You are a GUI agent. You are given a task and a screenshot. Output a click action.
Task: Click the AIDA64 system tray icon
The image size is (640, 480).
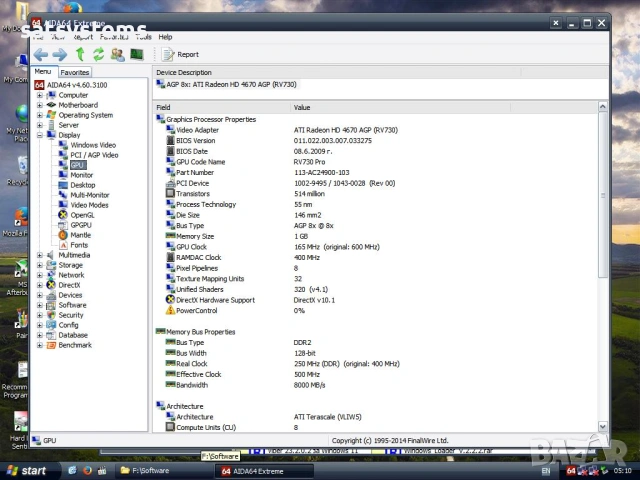(571, 471)
